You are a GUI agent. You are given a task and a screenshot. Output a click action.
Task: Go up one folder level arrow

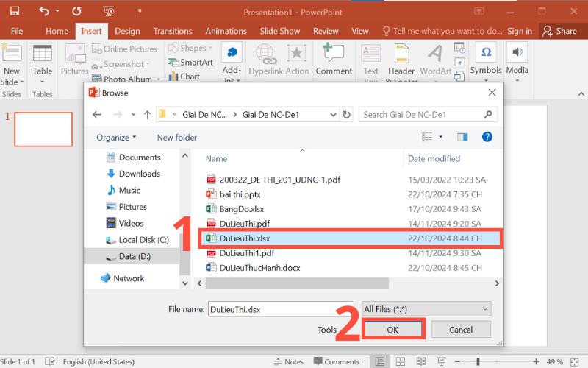coord(148,114)
